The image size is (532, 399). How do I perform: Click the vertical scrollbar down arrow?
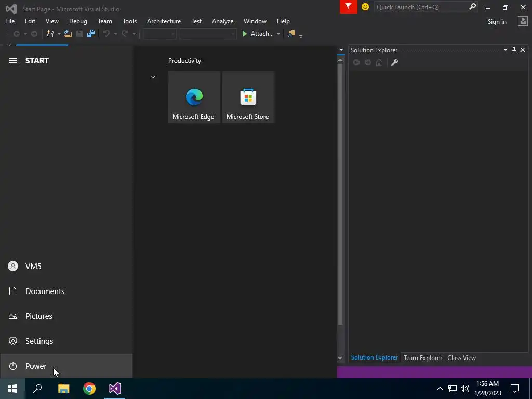[x=340, y=358]
